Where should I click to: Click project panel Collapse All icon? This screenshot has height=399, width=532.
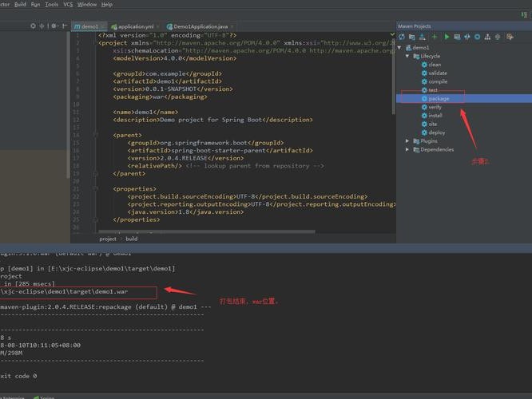click(42, 26)
